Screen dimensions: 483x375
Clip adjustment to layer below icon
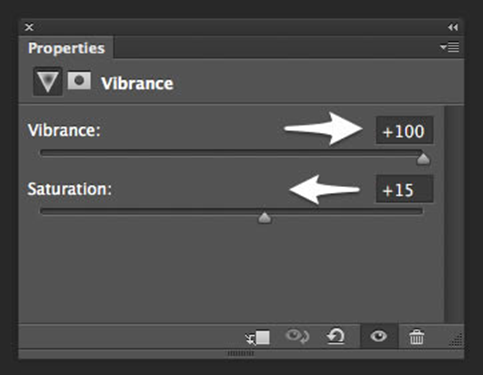258,337
